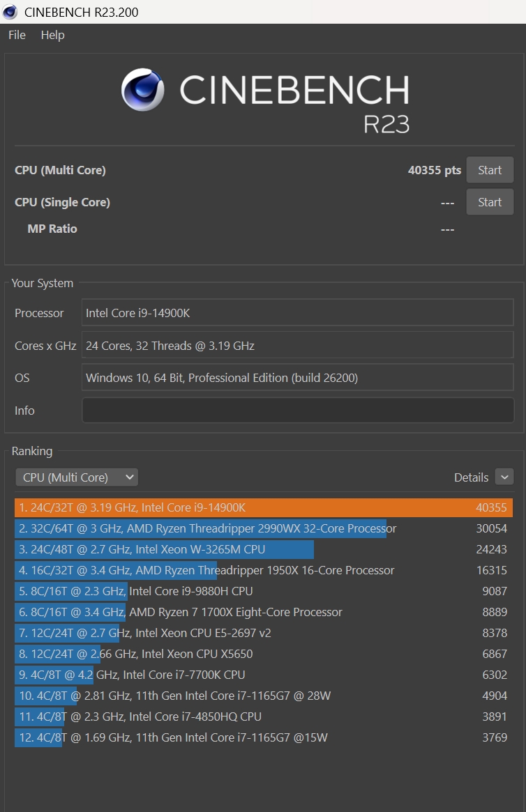Open the File menu

17,35
